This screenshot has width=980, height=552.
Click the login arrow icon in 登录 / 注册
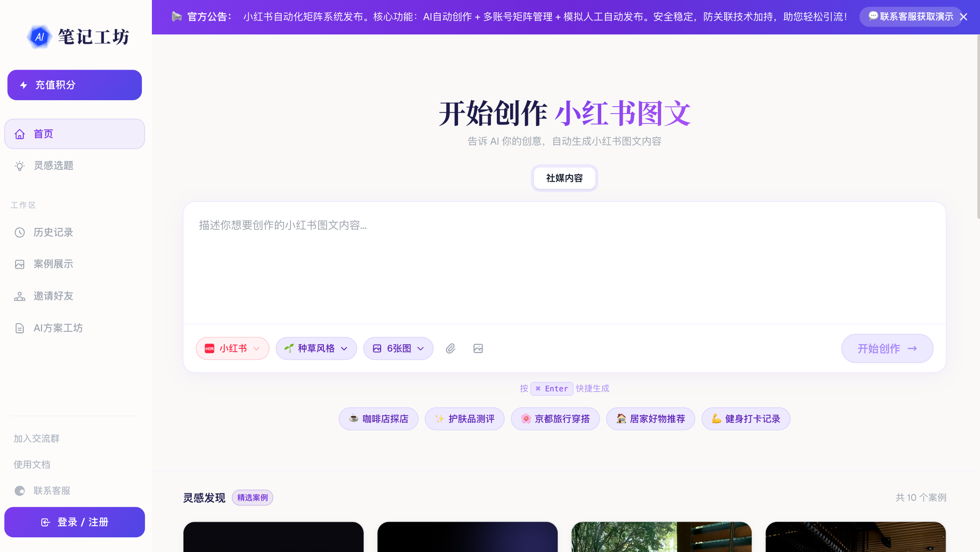45,522
